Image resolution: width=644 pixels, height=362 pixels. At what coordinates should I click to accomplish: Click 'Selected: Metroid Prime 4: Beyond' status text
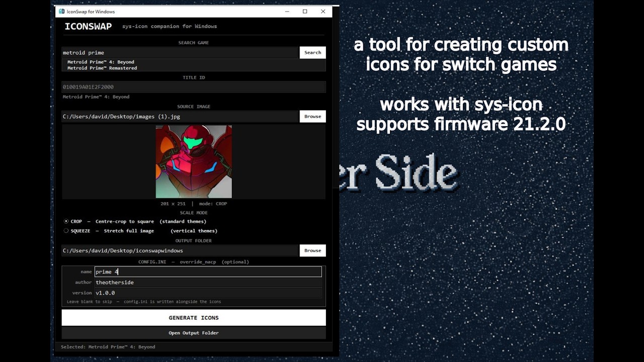(108, 347)
